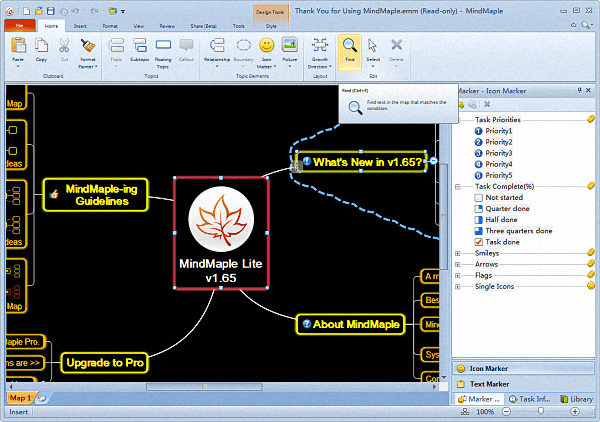The height and width of the screenshot is (422, 600).
Task: Click the Priority1 marker icon
Action: (478, 131)
